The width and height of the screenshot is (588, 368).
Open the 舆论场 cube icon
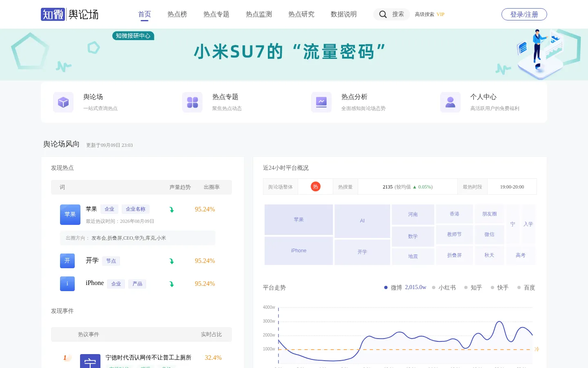63,102
